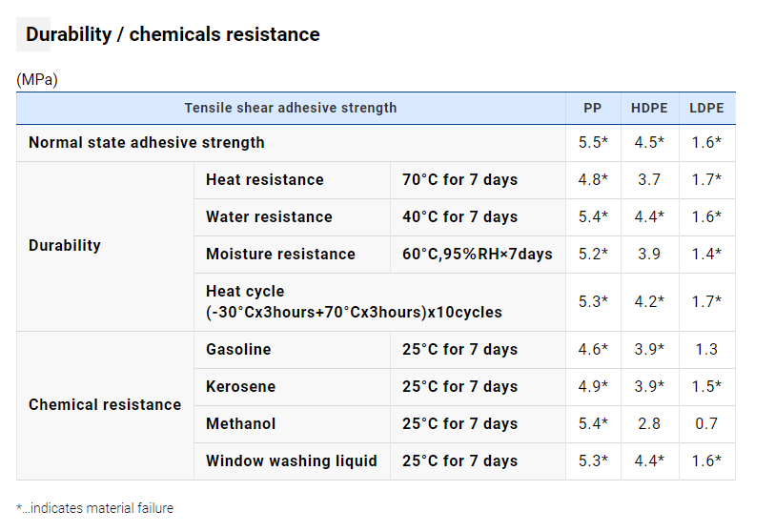Select the 70°C for 7 days cell
The width and height of the screenshot is (775, 532).
pos(459,179)
